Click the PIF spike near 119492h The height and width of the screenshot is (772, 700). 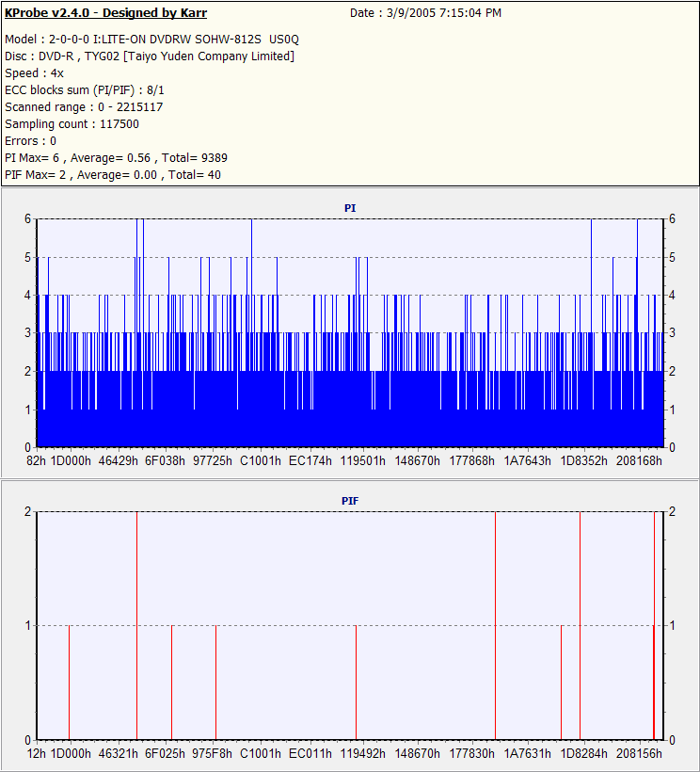[x=357, y=683]
